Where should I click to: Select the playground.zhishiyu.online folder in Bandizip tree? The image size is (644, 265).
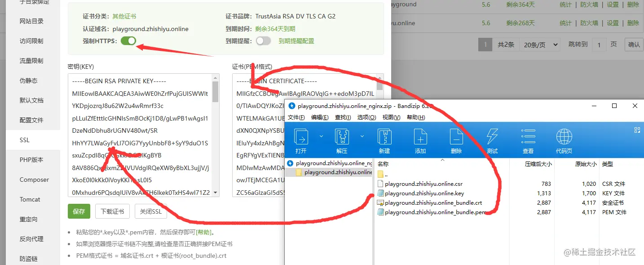tap(334, 172)
